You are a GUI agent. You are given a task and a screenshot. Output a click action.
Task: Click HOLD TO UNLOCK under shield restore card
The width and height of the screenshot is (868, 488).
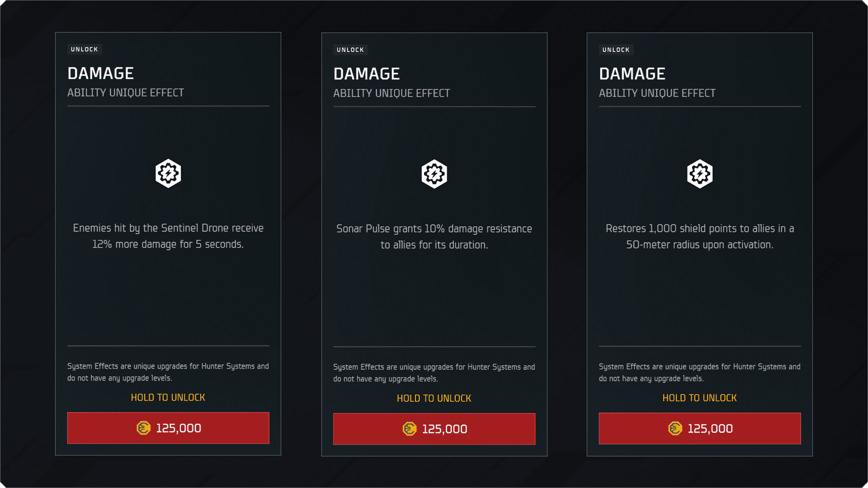point(700,398)
